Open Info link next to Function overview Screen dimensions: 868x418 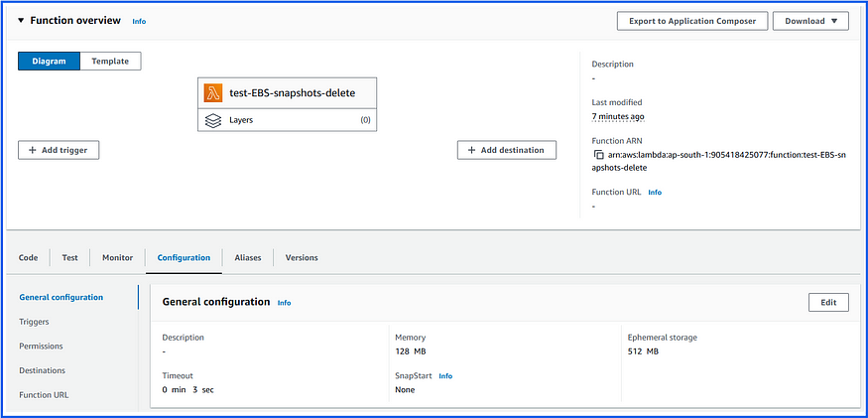tap(139, 22)
